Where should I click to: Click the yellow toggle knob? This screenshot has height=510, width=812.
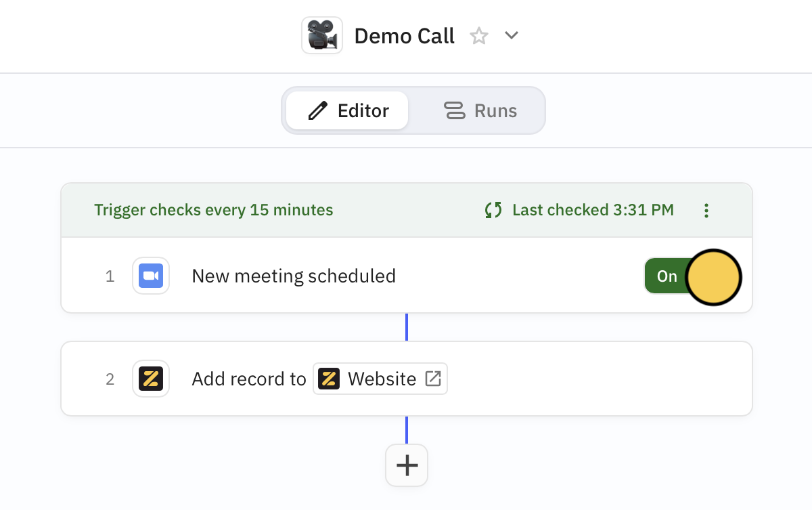click(x=714, y=276)
